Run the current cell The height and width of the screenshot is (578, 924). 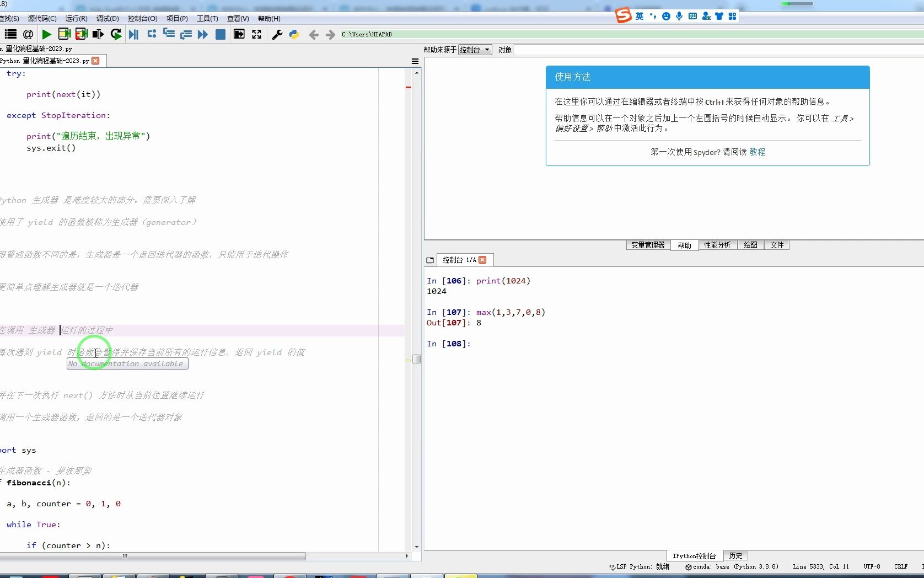pyautogui.click(x=65, y=34)
